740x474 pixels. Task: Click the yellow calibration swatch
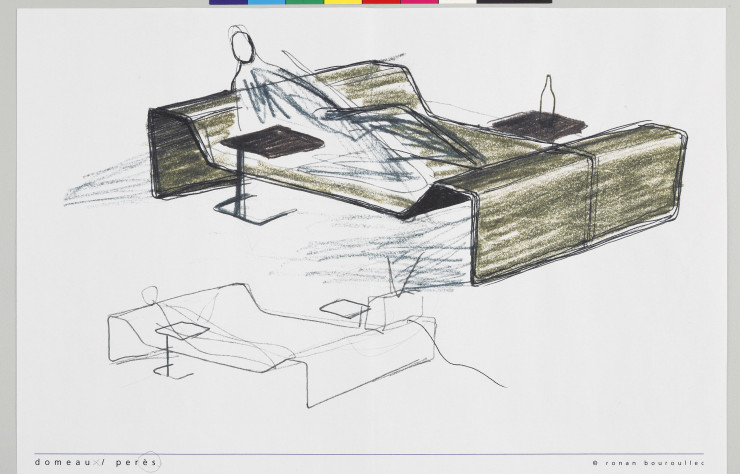[343, 2]
